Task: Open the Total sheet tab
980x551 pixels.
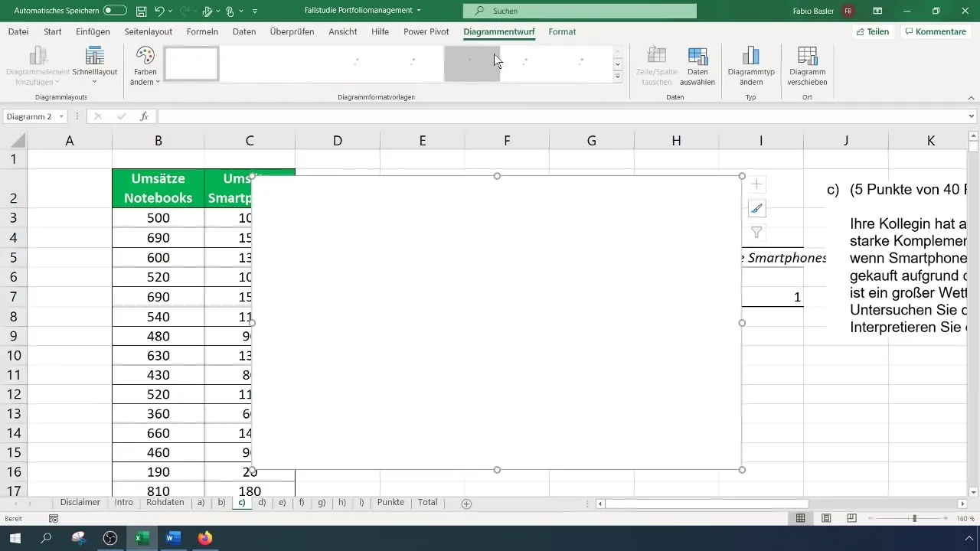Action: [428, 503]
